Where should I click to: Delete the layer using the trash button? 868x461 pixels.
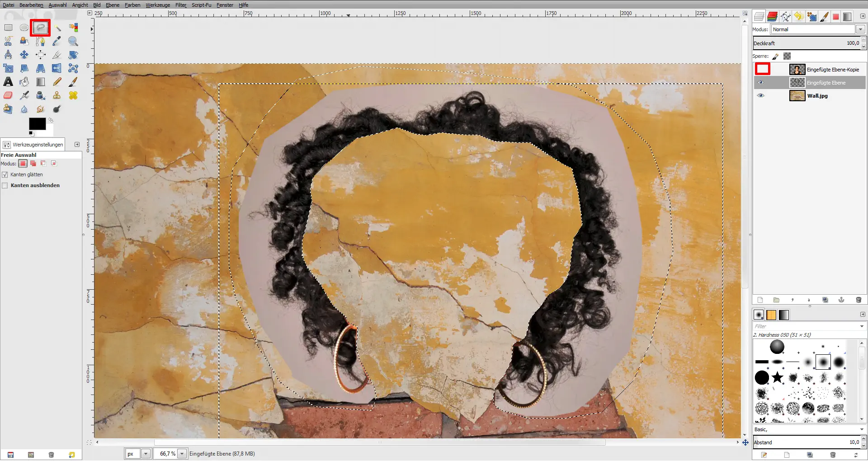pyautogui.click(x=858, y=300)
